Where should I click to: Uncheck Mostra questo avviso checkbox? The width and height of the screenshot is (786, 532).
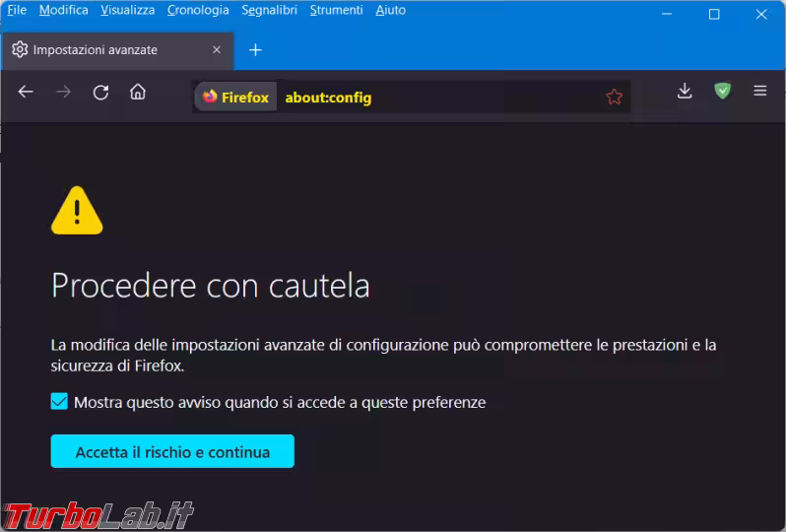click(x=59, y=401)
